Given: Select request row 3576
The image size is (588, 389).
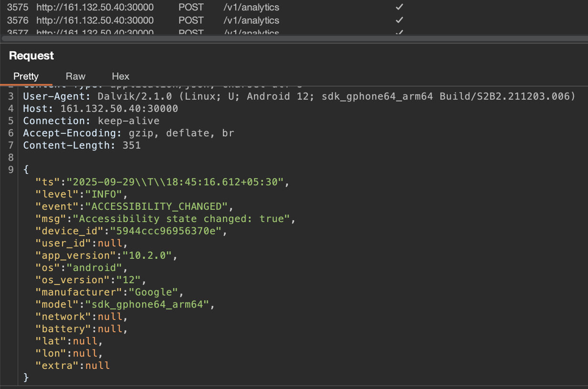Looking at the screenshot, I should click(18, 20).
